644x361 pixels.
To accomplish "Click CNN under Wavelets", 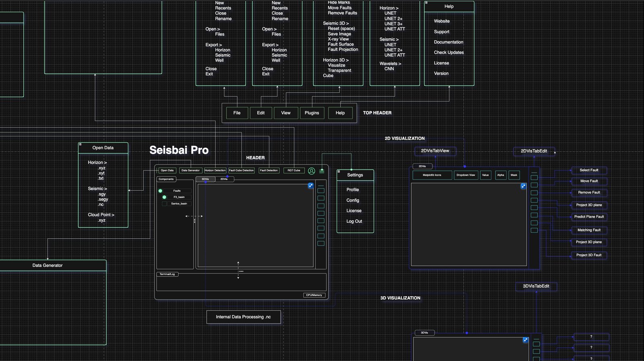I will pyautogui.click(x=389, y=69).
